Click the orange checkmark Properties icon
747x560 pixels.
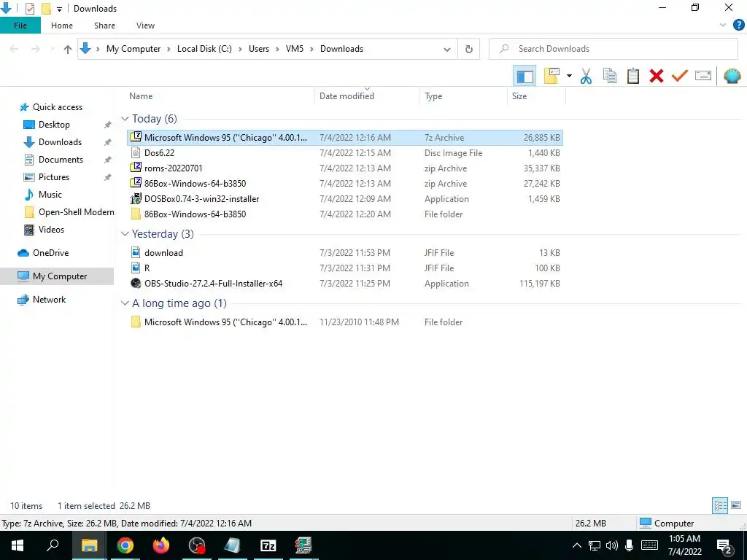click(x=680, y=76)
